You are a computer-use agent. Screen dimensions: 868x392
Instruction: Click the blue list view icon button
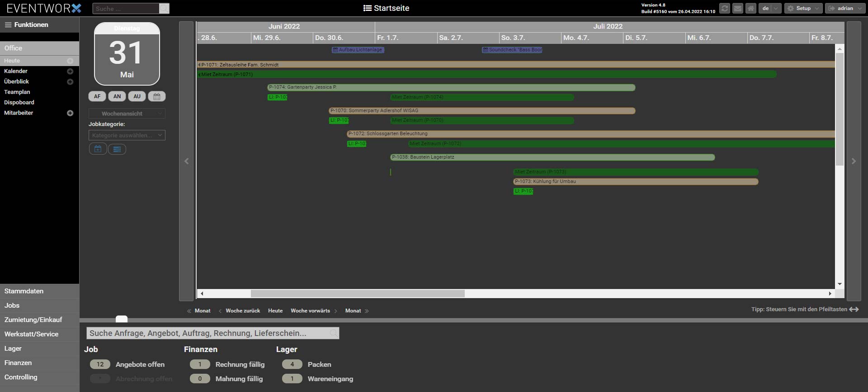117,149
